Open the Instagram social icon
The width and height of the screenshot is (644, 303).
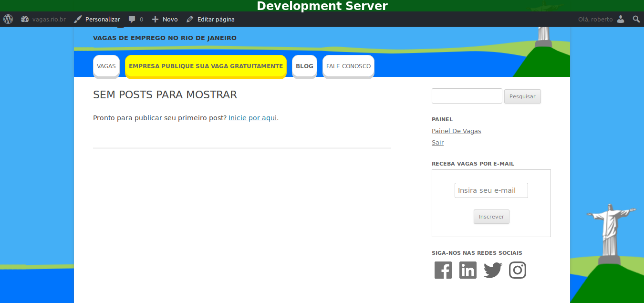tap(518, 270)
